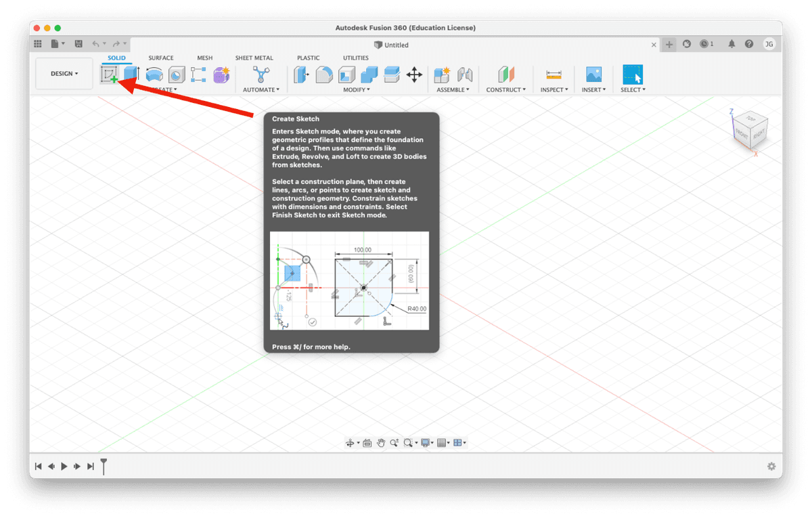Screen dimensions: 812x518
Task: Click the RIGHT face of the ViewCube
Action: coord(759,135)
